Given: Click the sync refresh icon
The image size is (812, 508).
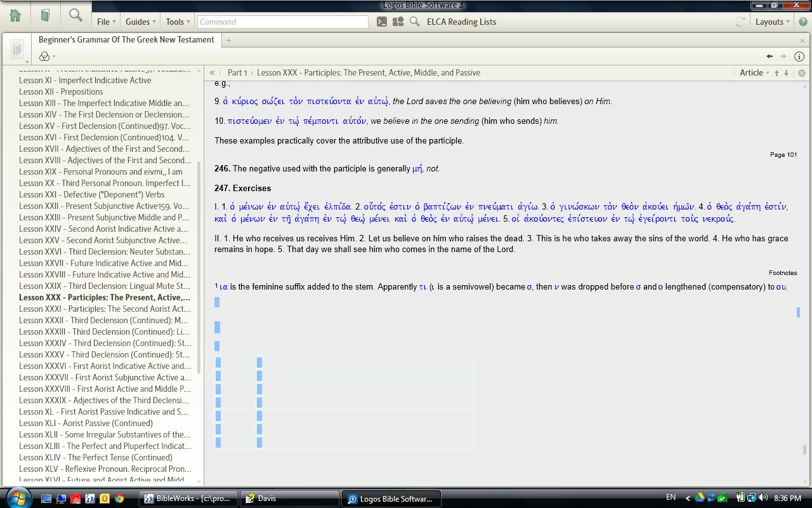Looking at the screenshot, I should pos(740,22).
